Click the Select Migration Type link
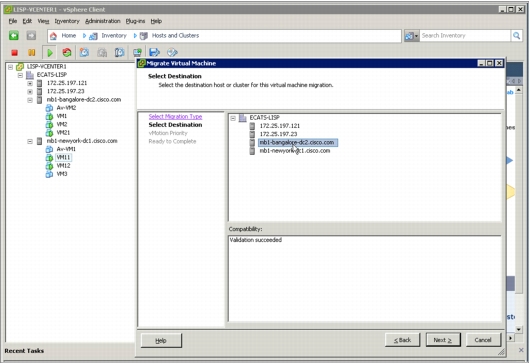The width and height of the screenshot is (530, 364). coord(175,117)
